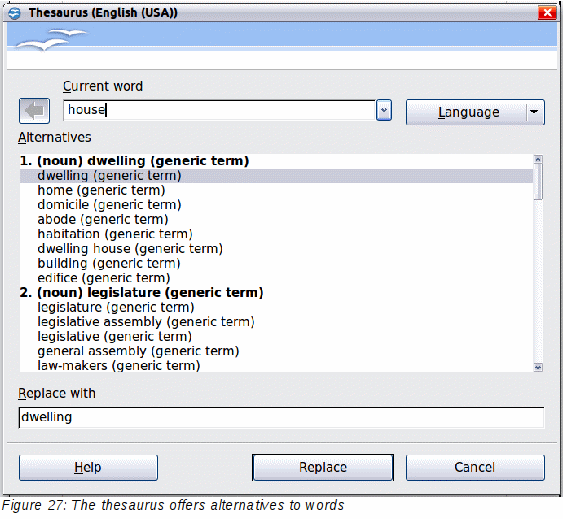Click the scroll-up arrow of the Alternatives list

pyautogui.click(x=538, y=159)
